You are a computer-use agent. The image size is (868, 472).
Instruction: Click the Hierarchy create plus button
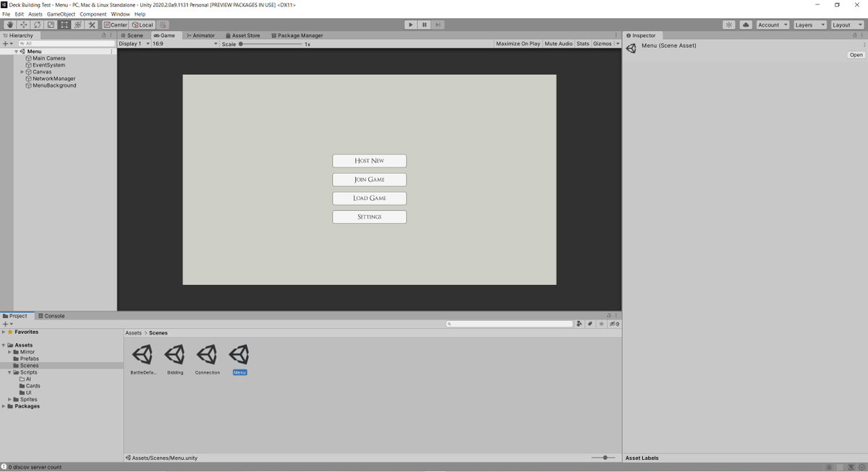[6, 43]
